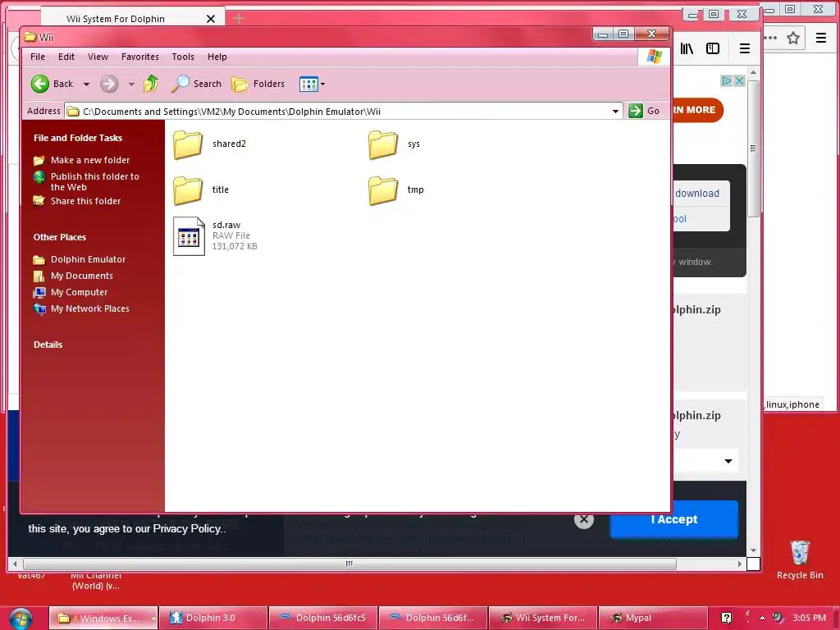Close the ad with its X icon
Image resolution: width=840 pixels, height=630 pixels.
coord(739,81)
